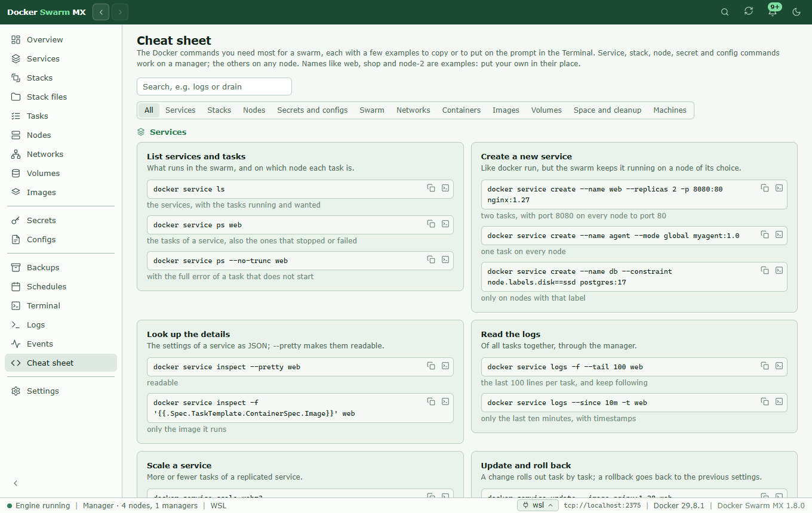Switch to the Space and cleanup tab
This screenshot has width=812, height=513.
click(607, 110)
